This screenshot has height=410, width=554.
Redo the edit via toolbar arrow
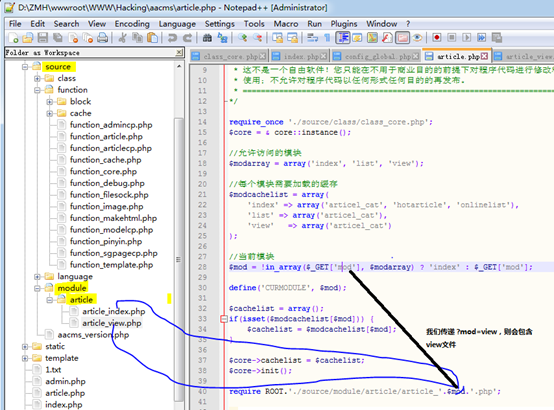tap(187, 37)
